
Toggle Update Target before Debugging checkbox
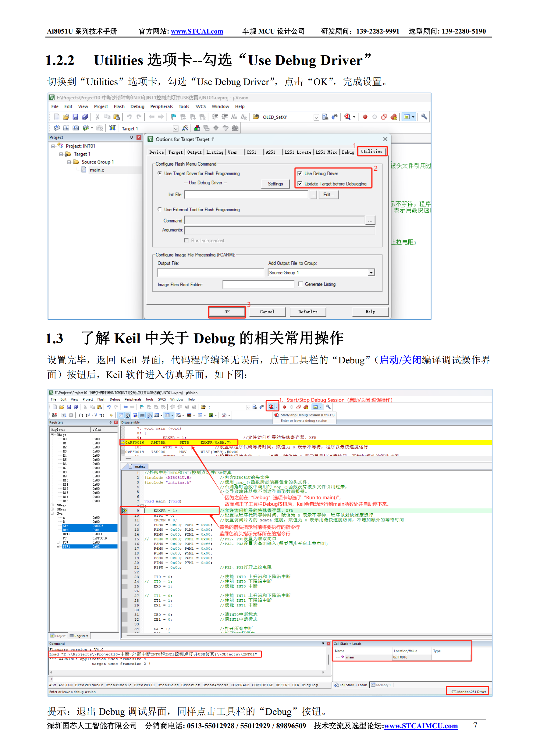click(x=300, y=184)
